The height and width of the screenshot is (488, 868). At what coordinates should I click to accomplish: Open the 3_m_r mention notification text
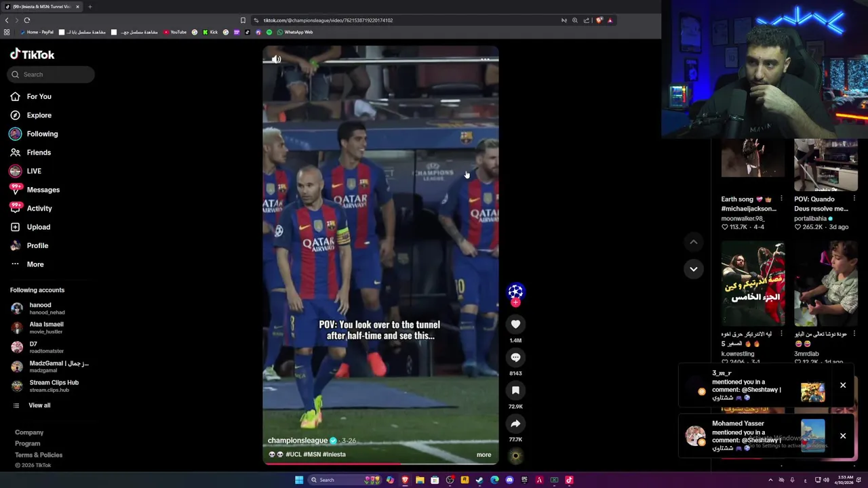pos(747,386)
